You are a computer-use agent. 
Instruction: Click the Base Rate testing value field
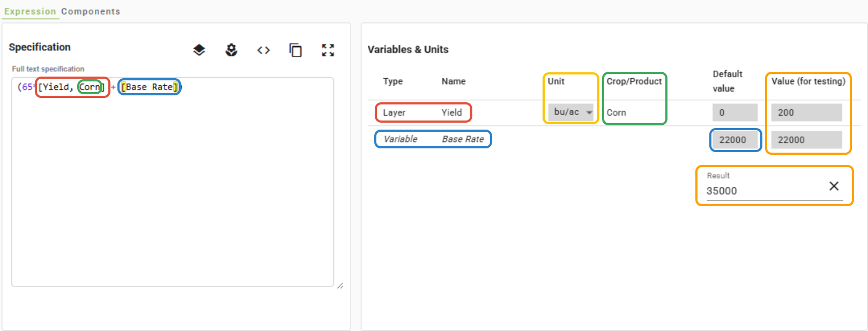pos(806,140)
